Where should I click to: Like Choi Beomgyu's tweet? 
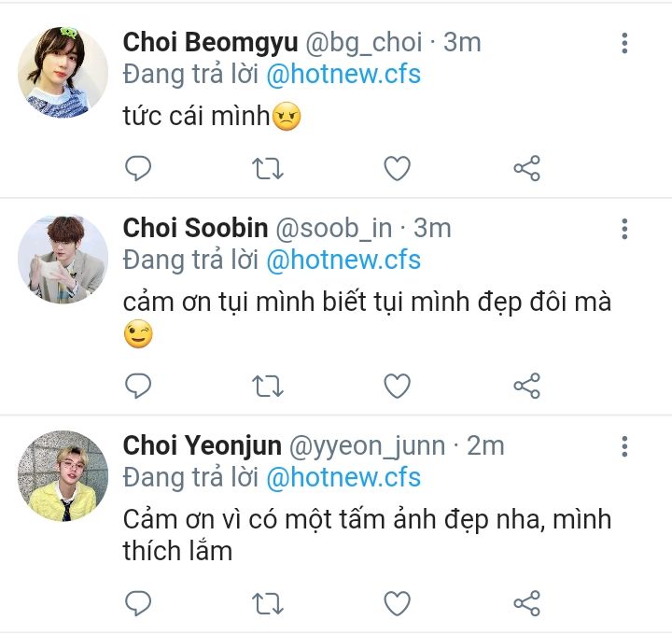(398, 168)
